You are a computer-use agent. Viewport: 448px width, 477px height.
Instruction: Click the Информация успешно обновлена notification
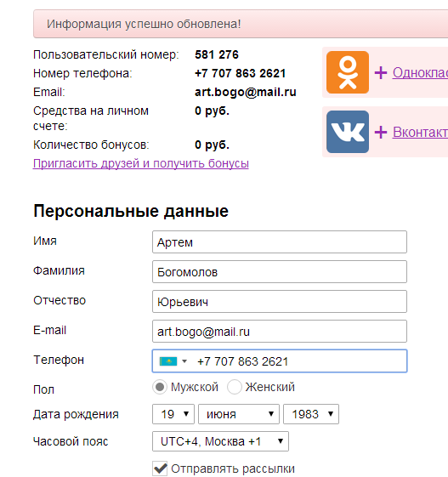(241, 24)
